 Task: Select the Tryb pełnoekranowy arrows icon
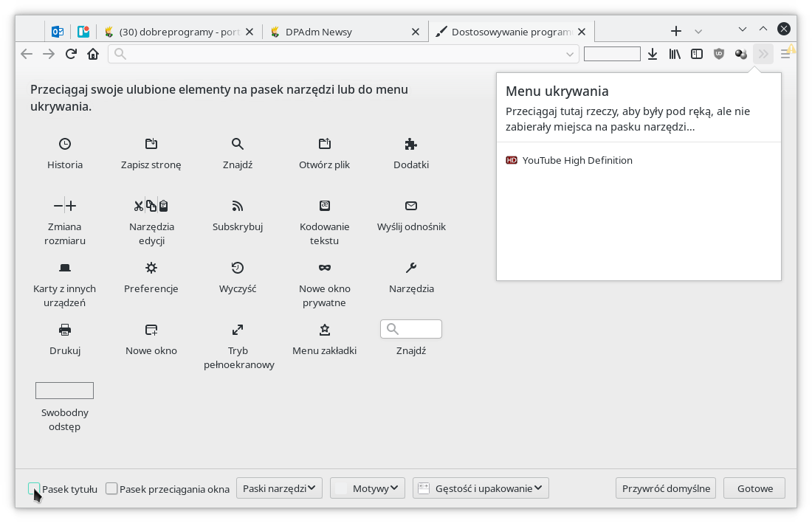click(x=237, y=330)
